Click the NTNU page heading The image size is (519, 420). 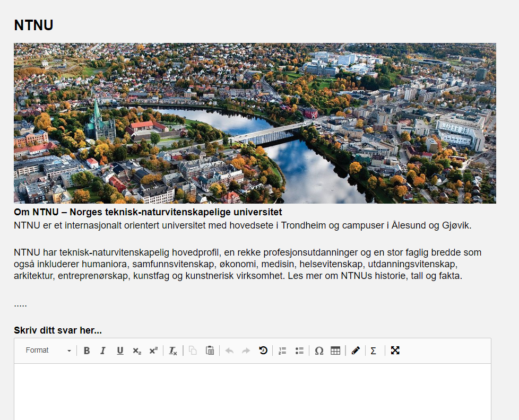click(33, 25)
